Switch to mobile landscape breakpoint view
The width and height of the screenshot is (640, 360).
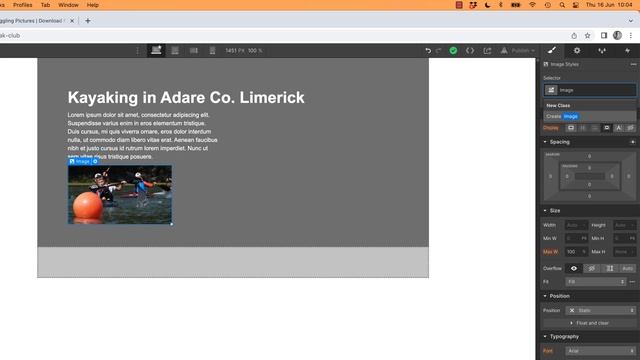tap(193, 51)
